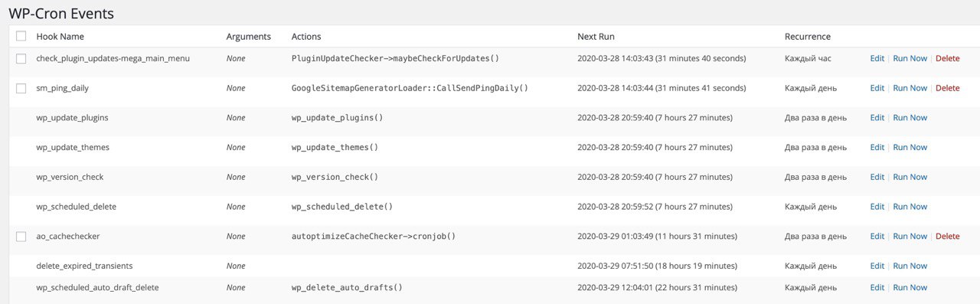Sort by the Next Run column header
Image resolution: width=980 pixels, height=304 pixels.
pyautogui.click(x=596, y=37)
